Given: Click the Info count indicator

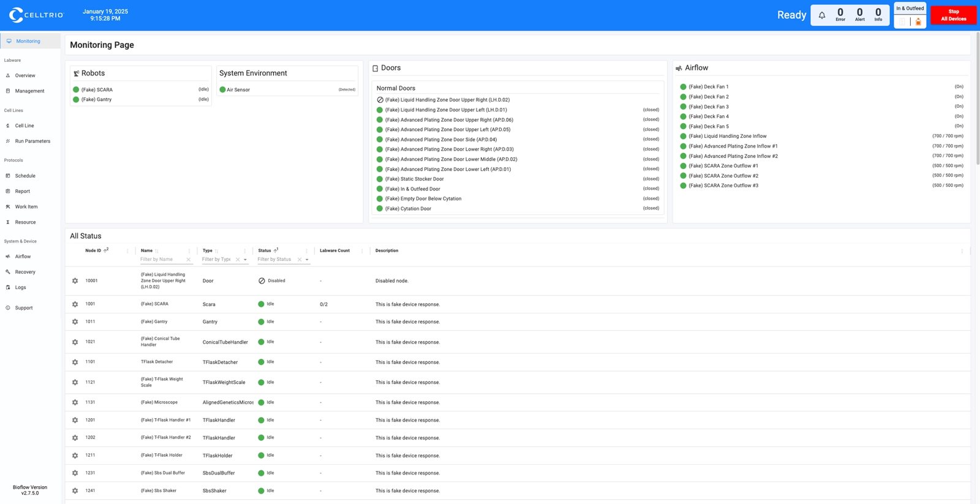Looking at the screenshot, I should click(x=878, y=15).
